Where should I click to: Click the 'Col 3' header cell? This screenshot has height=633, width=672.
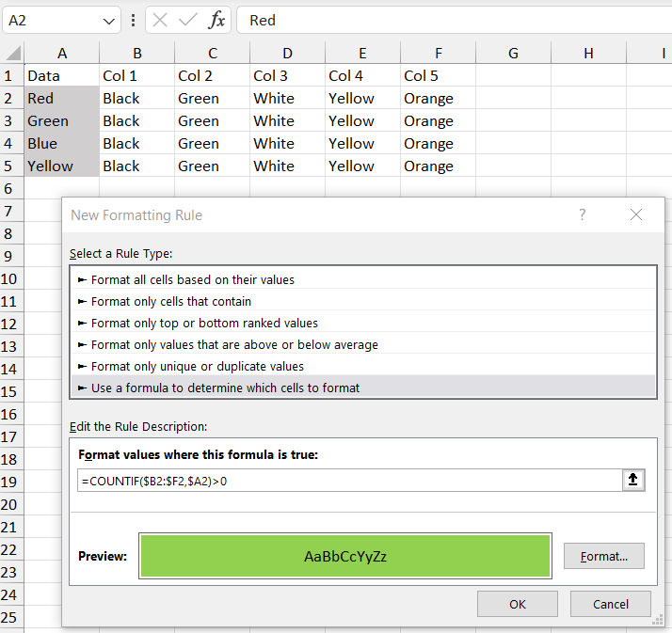[x=288, y=76]
